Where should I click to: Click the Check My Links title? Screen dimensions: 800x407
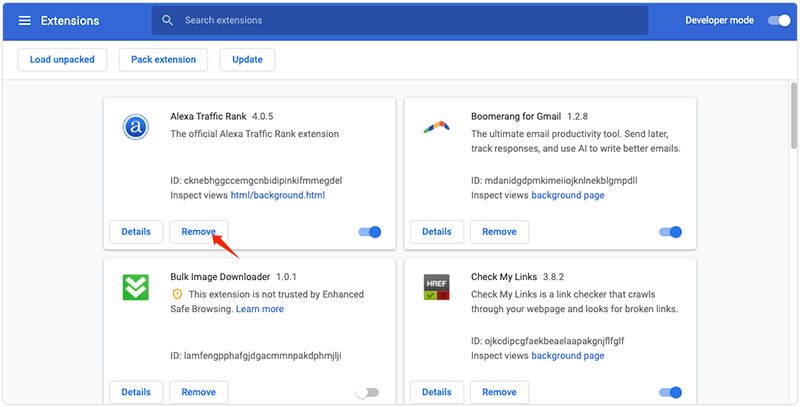click(x=504, y=277)
